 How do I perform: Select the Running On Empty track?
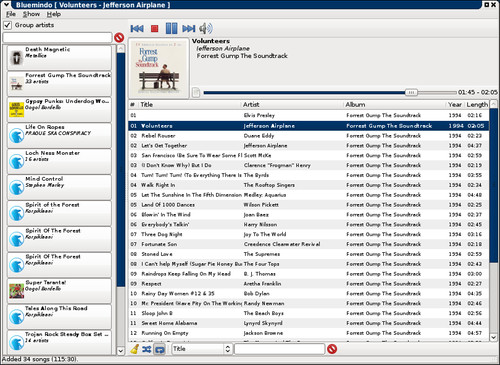[x=309, y=333]
